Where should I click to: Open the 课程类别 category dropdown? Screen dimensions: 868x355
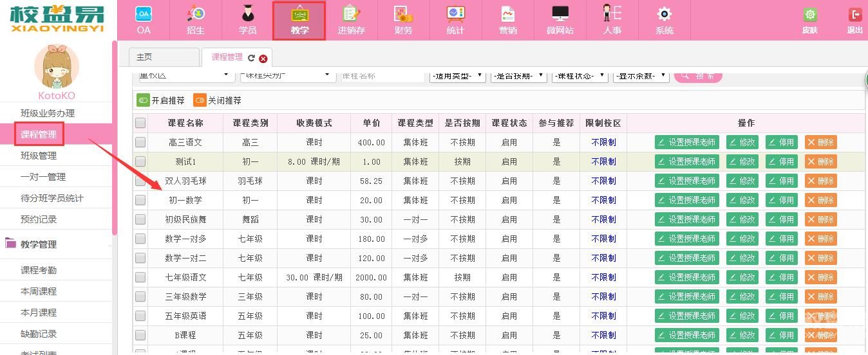point(287,76)
